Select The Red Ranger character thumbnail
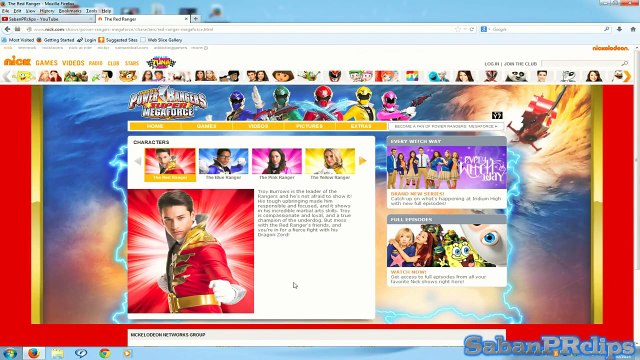Screen dimensions: 640x360 170,164
